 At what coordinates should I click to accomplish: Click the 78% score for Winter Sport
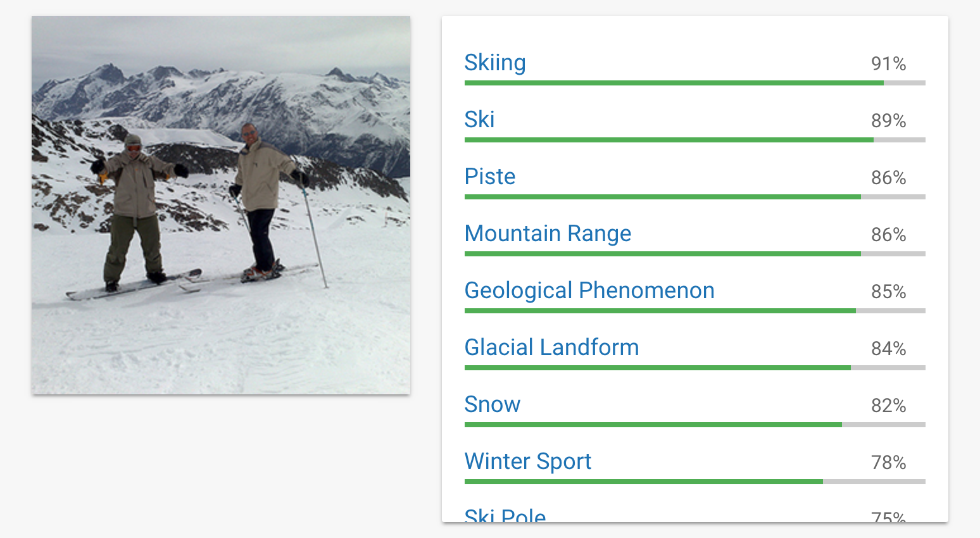pos(888,463)
